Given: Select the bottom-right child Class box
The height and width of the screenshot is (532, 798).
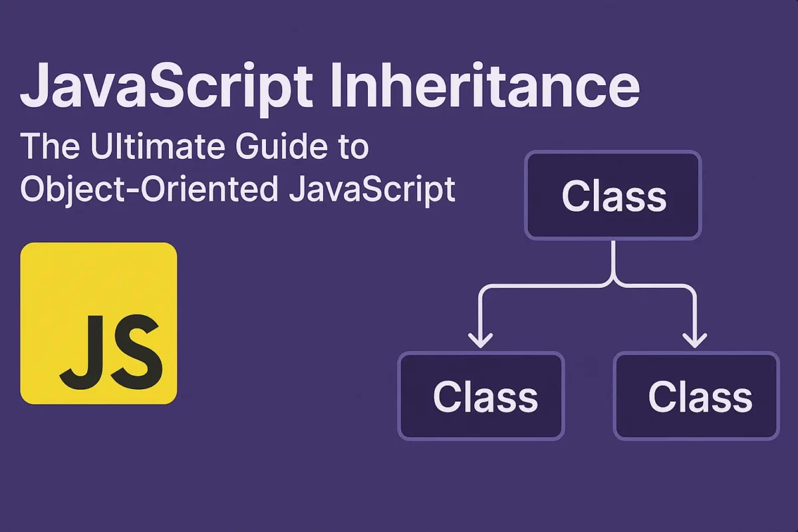Looking at the screenshot, I should point(696,396).
